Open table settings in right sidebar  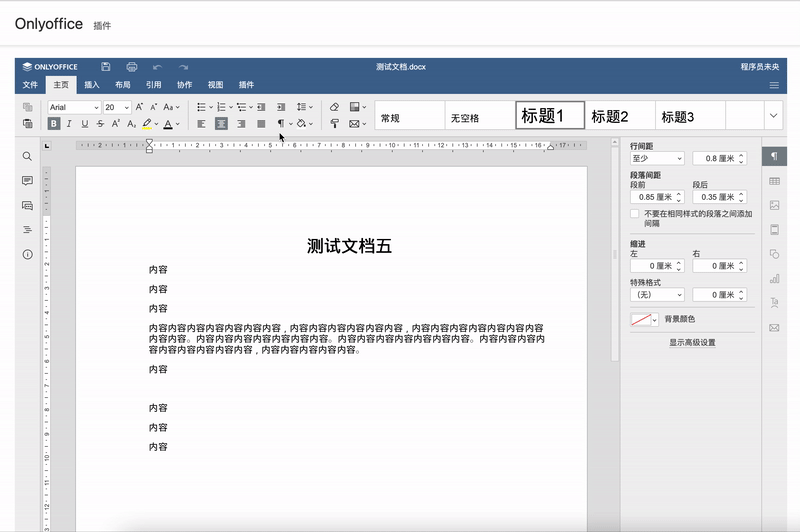coord(774,181)
